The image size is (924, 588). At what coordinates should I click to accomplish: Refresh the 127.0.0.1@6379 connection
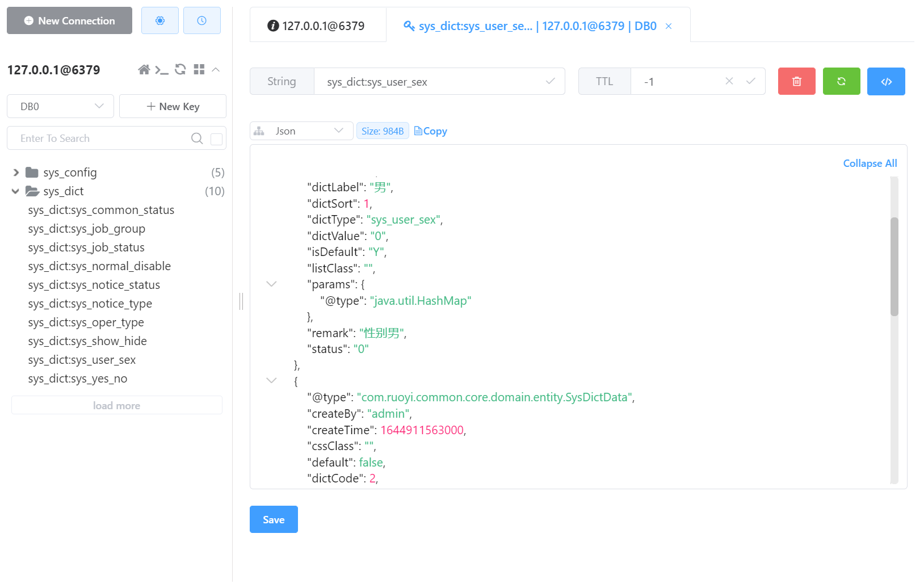[x=180, y=69]
